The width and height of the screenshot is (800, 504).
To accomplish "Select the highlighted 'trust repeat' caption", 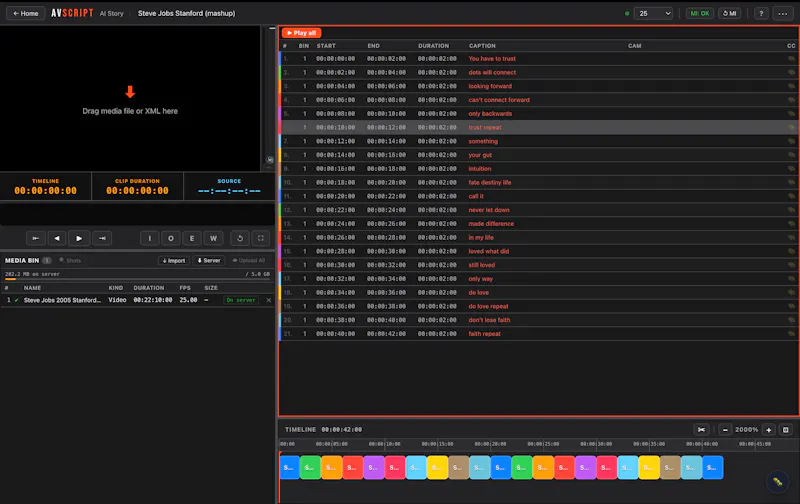I will (x=485, y=128).
